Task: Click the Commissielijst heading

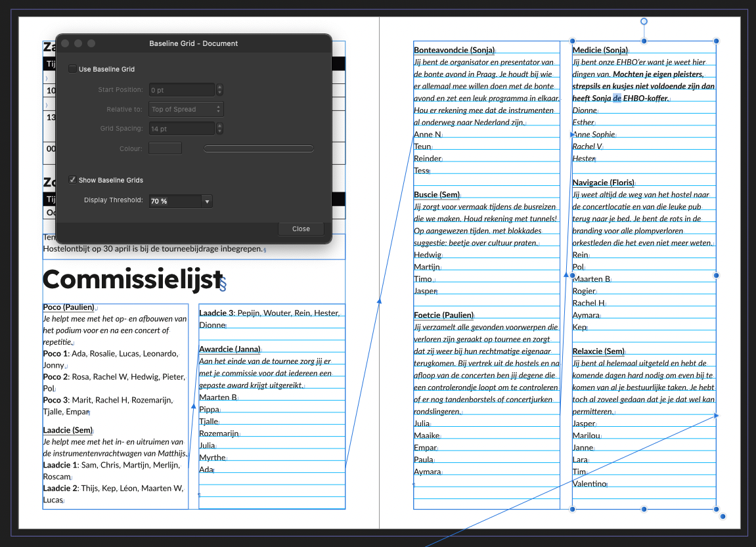Action: click(x=133, y=278)
